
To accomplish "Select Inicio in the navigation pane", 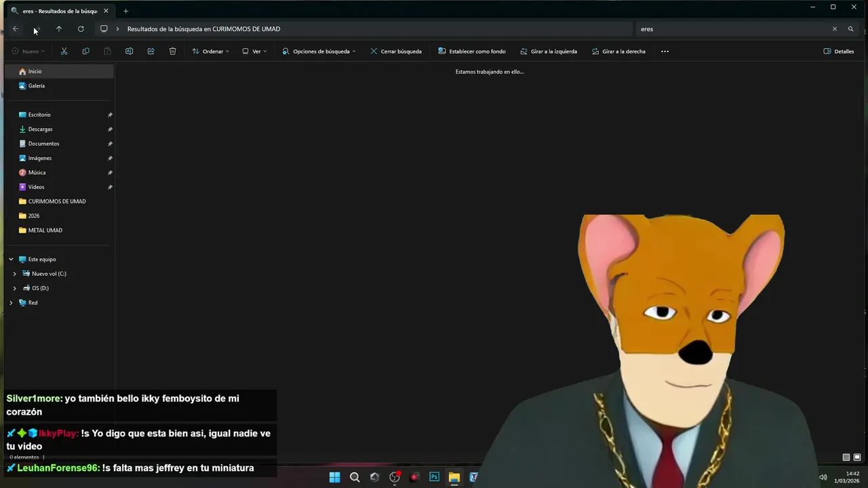I will (x=59, y=71).
